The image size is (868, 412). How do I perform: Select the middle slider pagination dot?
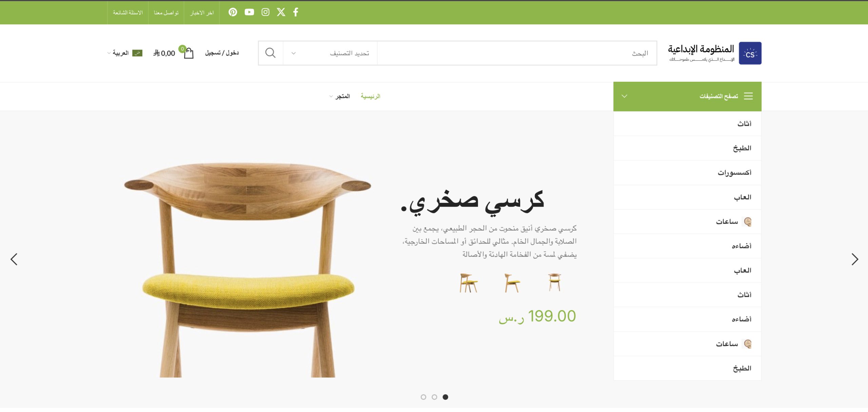pos(434,397)
